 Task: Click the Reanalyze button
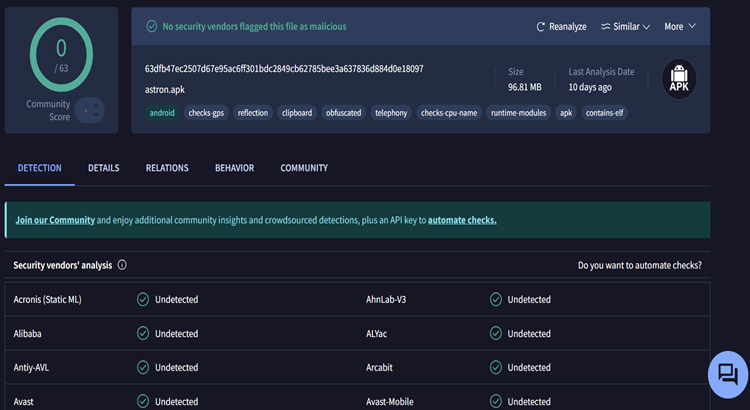(x=562, y=27)
